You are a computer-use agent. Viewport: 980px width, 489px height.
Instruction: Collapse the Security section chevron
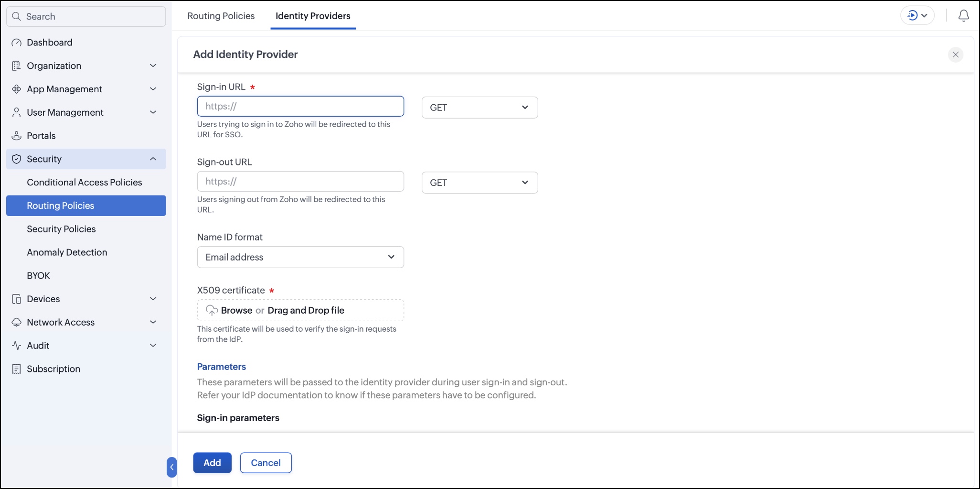pos(153,159)
